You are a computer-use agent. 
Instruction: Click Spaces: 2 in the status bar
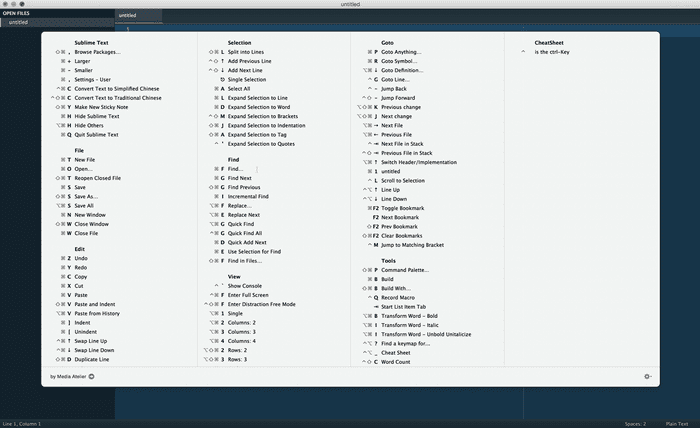[x=635, y=424]
